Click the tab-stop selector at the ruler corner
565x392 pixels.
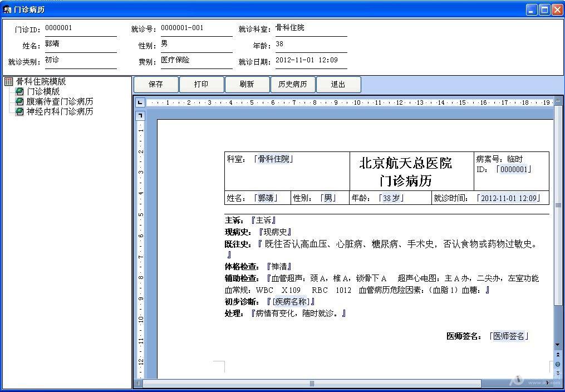click(140, 102)
